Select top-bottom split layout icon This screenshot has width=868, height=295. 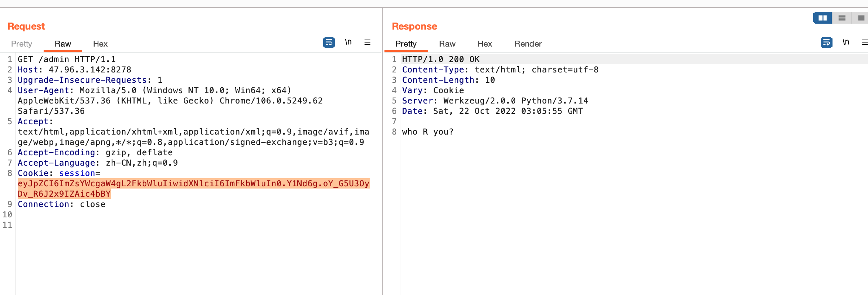click(842, 18)
